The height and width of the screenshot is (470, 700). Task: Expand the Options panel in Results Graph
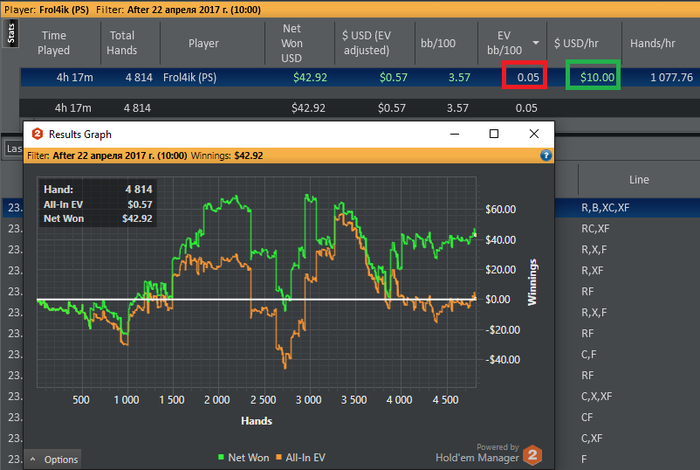(x=54, y=459)
